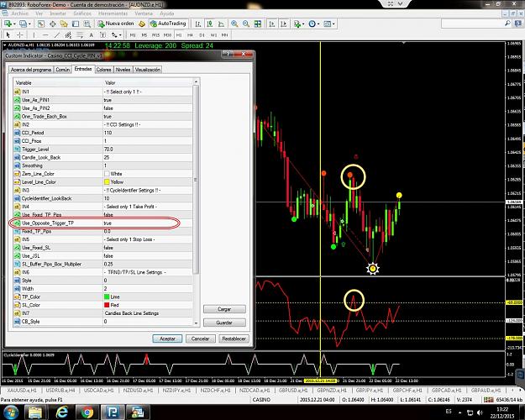Screen dimensions: 525x420
Task: Open the templates toolbar icon
Action: 327,24
